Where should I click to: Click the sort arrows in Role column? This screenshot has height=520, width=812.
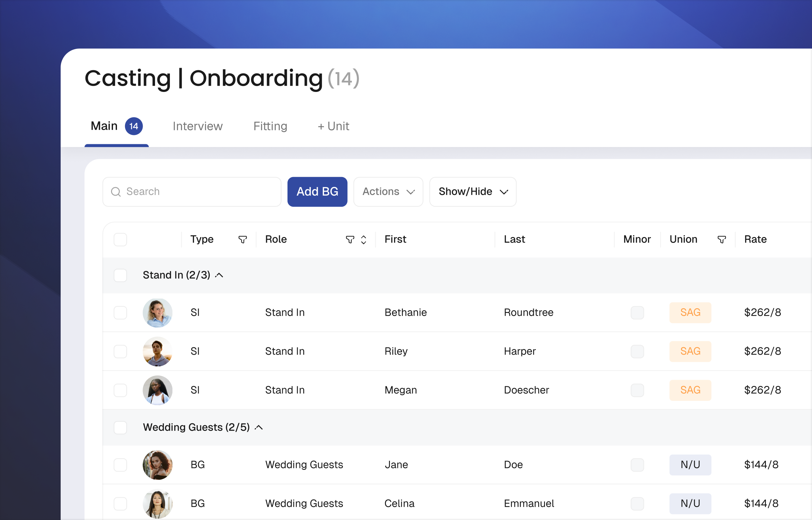point(364,239)
